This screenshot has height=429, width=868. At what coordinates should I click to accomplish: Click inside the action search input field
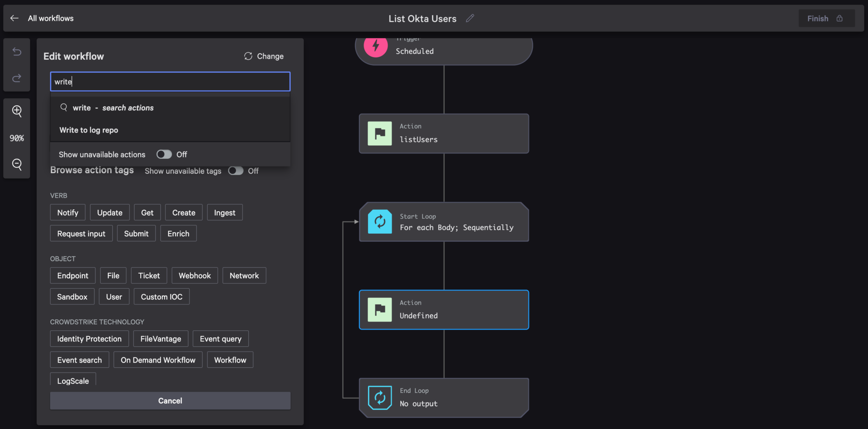pos(170,81)
